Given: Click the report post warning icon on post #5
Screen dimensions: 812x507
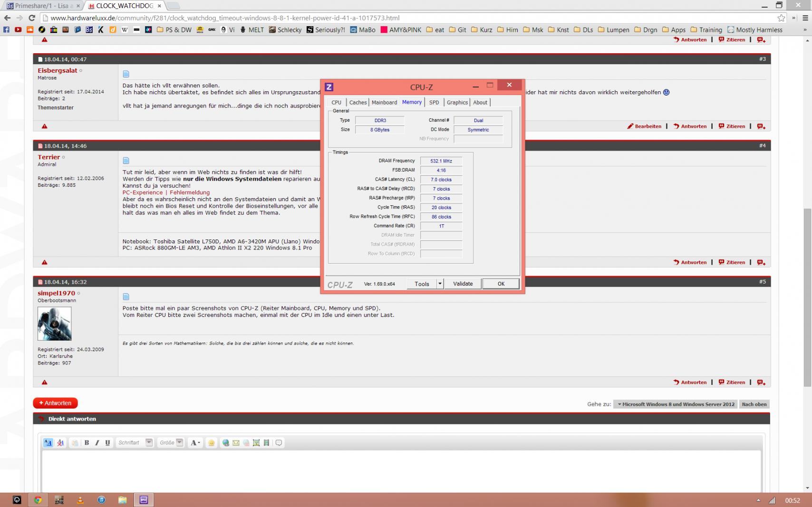Looking at the screenshot, I should click(x=44, y=382).
